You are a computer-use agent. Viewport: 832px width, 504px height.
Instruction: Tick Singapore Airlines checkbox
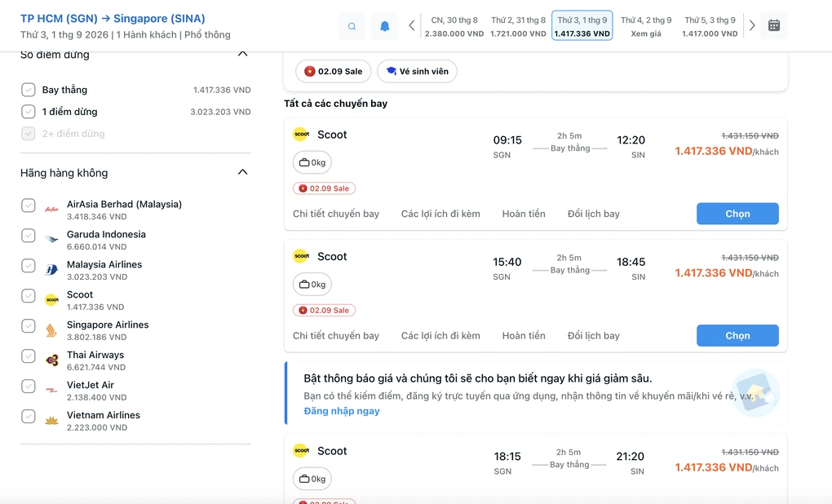click(28, 325)
